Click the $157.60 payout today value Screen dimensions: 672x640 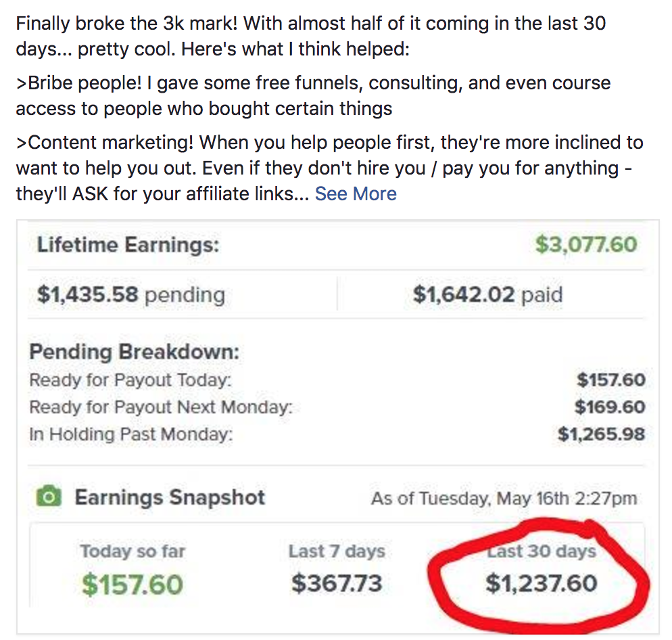(610, 380)
